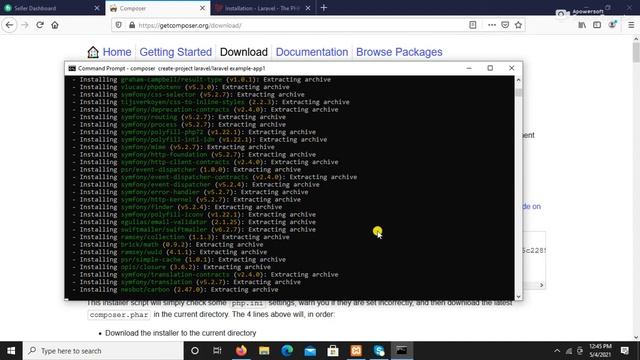Click the tracking protection shield icon
Screen dimensions: 640x360
pyautogui.click(x=118, y=25)
